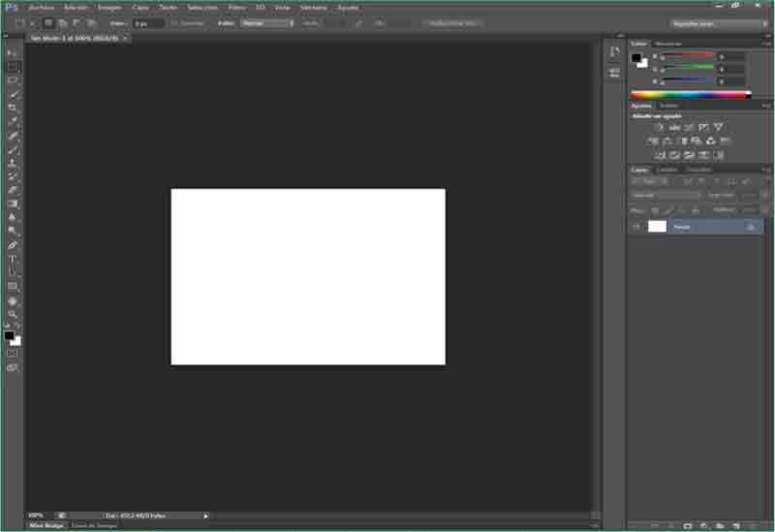Swap foreground and background colors in toolbar
This screenshot has width=775, height=532.
coord(16,327)
